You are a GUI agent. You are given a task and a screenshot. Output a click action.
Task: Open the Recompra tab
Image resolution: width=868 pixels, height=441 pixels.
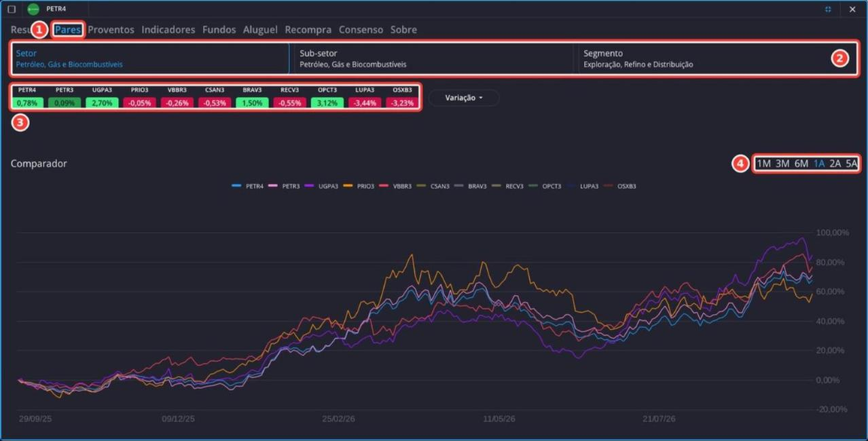click(308, 30)
